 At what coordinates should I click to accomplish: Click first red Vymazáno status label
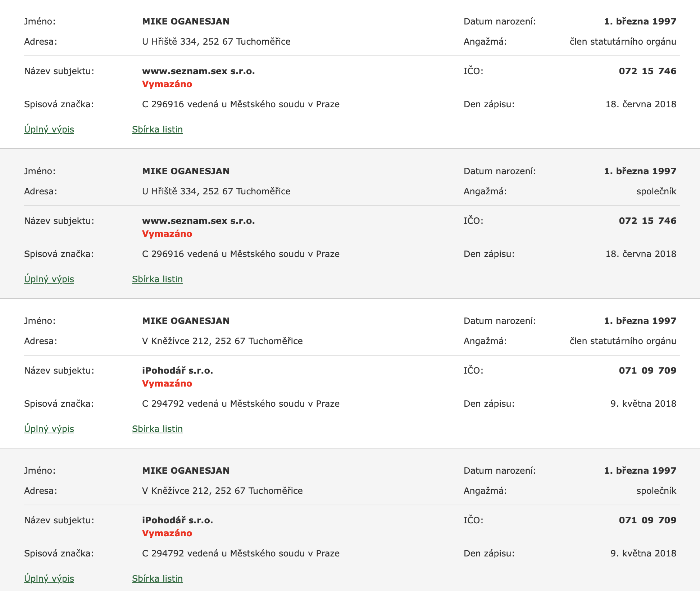[167, 84]
